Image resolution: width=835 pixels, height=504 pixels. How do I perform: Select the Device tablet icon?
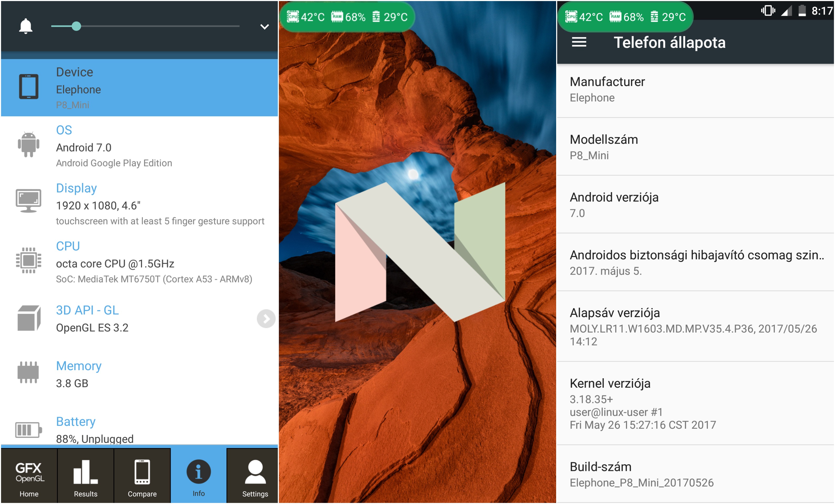(28, 86)
